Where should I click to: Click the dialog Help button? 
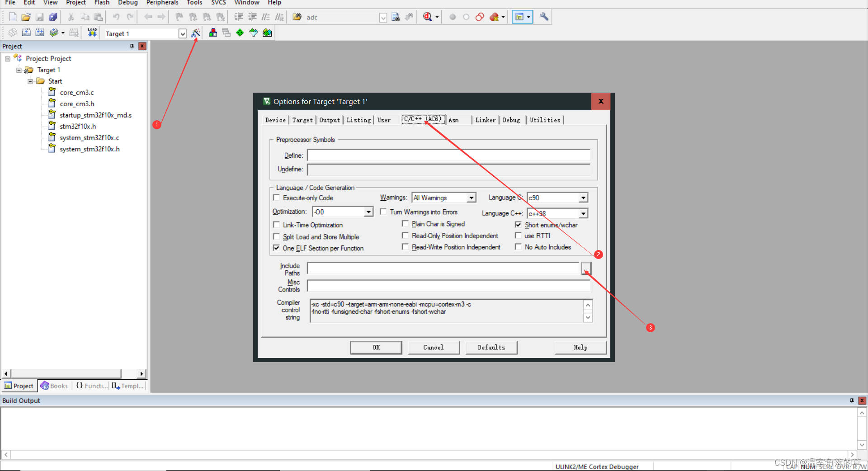pyautogui.click(x=580, y=347)
